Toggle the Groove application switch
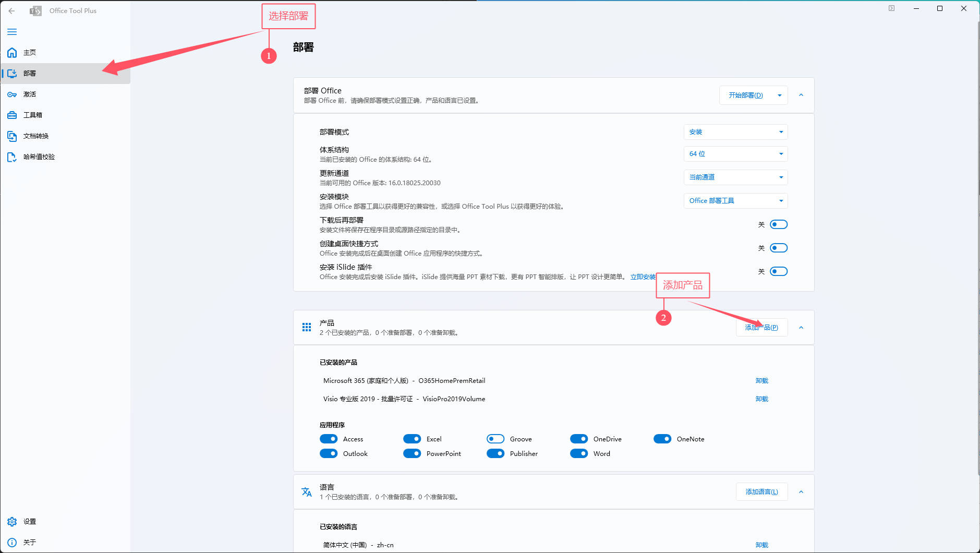This screenshot has height=553, width=980. click(x=495, y=439)
